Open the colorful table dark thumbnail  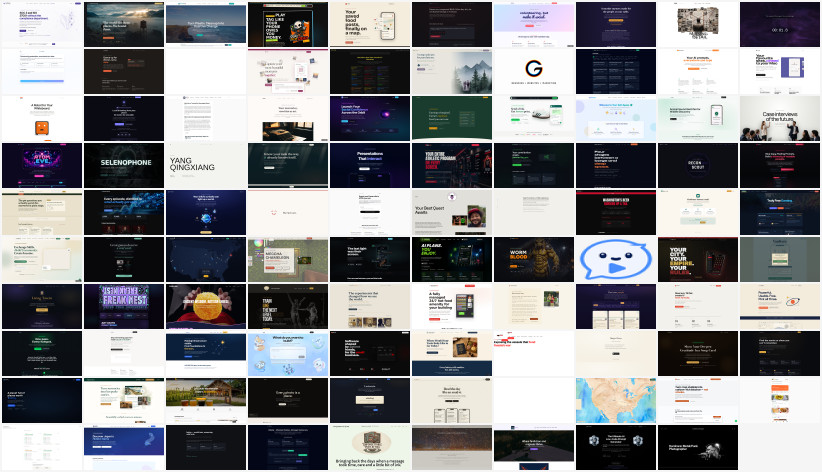tap(370, 71)
